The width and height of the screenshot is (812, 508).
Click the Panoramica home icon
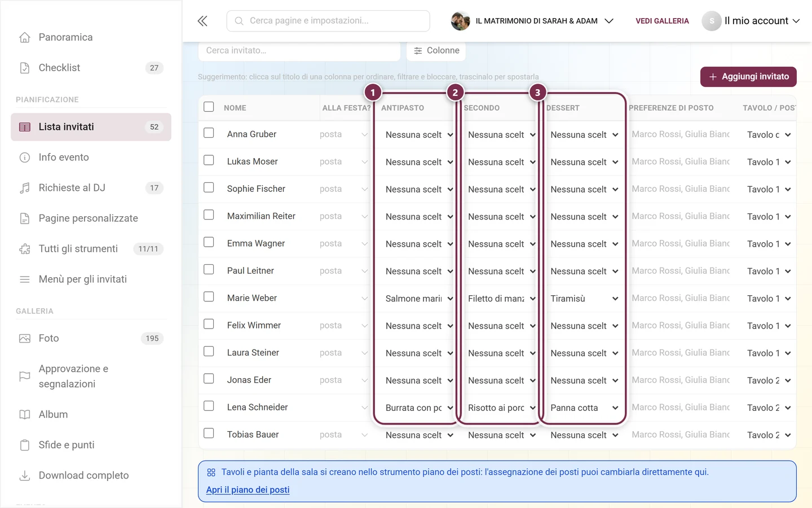[x=25, y=37]
